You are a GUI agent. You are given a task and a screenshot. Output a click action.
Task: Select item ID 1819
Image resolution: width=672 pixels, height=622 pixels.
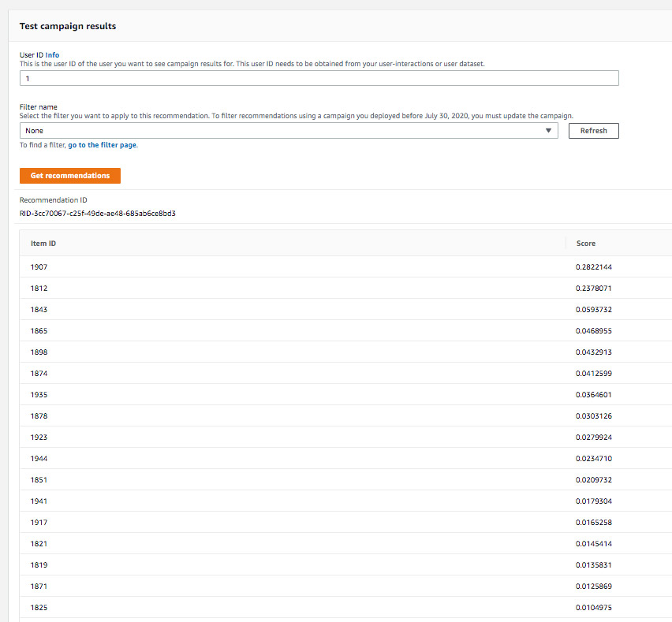pyautogui.click(x=39, y=565)
